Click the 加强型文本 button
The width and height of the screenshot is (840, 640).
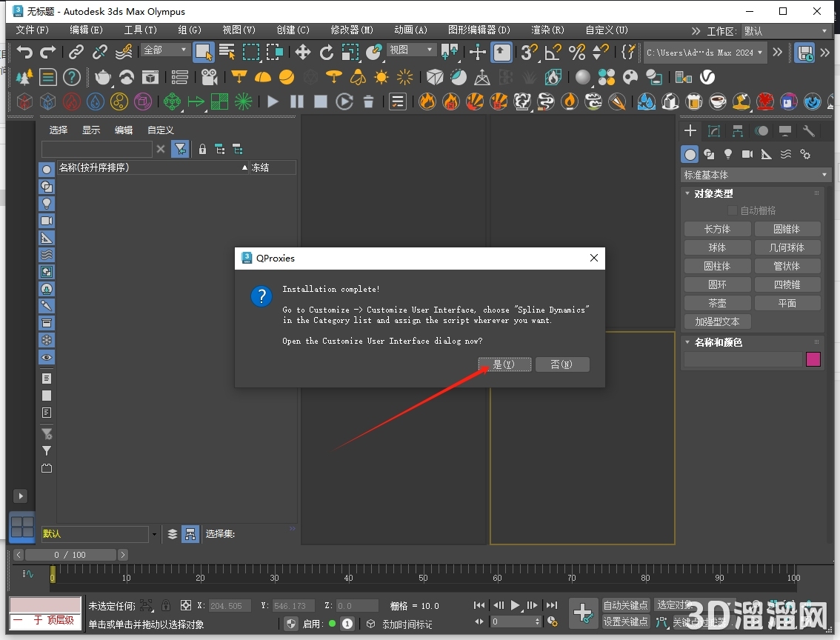point(717,321)
